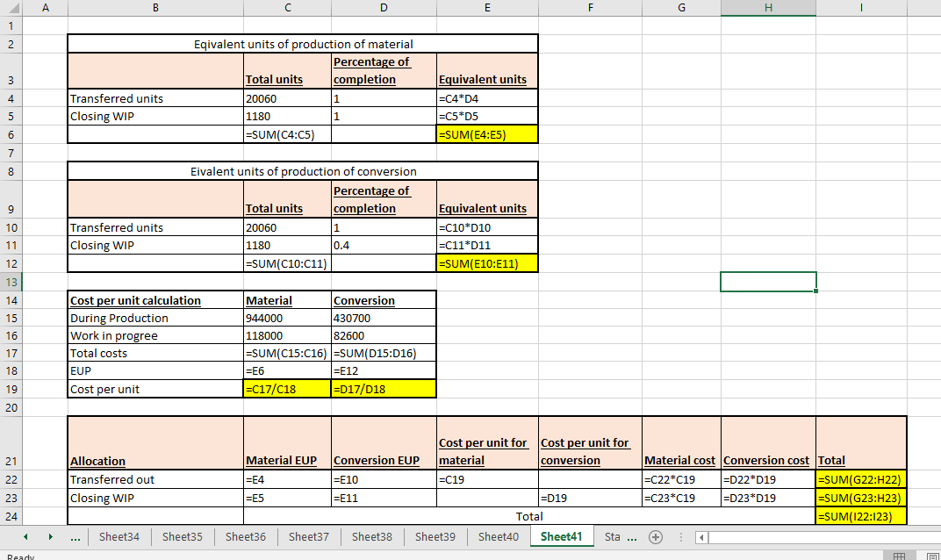Viewport: 941px width, 560px height.
Task: Select cell with value 0.4
Action: point(384,246)
